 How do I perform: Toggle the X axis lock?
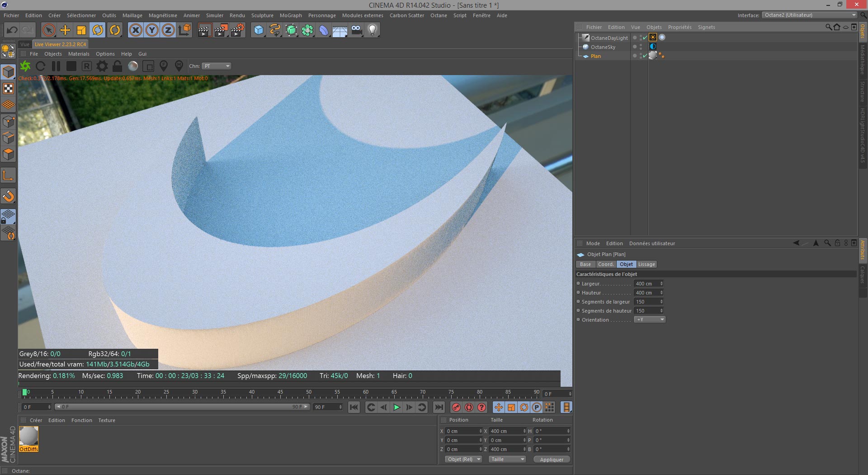(x=135, y=30)
